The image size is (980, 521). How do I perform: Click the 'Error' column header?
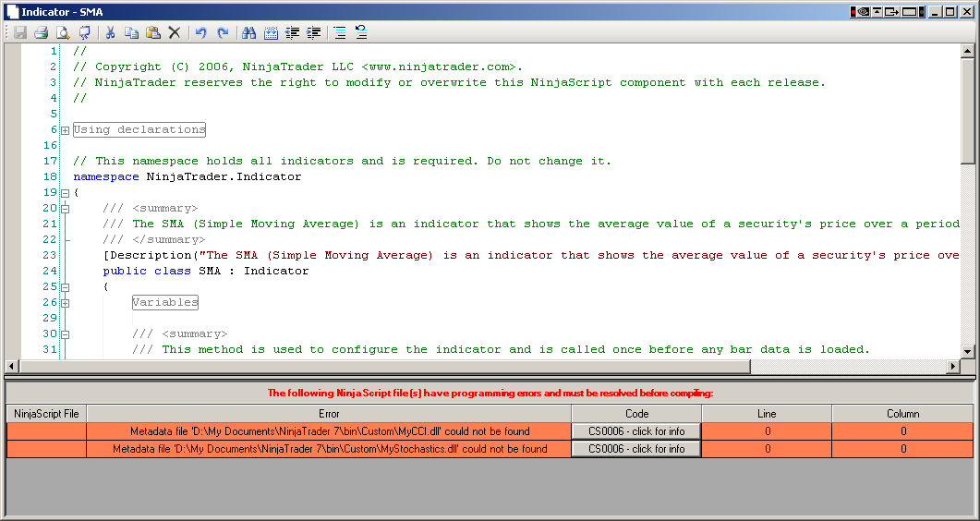(x=329, y=414)
